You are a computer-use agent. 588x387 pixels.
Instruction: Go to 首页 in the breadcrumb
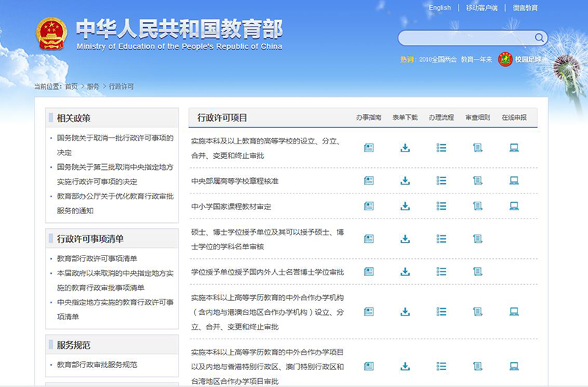71,86
